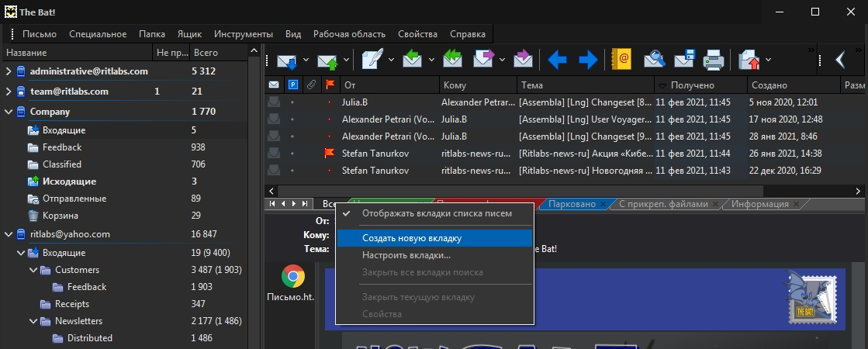Sort messages by the От column
The image size is (868, 349).
click(389, 85)
